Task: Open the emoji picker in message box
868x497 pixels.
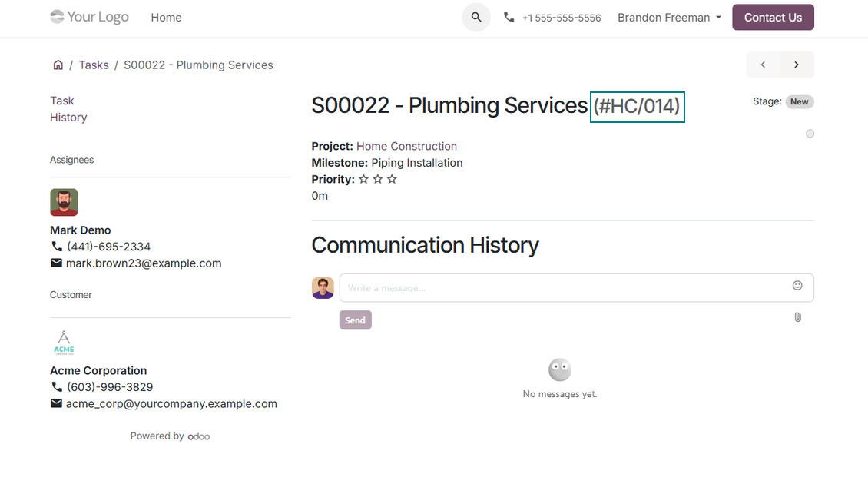Action: pos(797,286)
